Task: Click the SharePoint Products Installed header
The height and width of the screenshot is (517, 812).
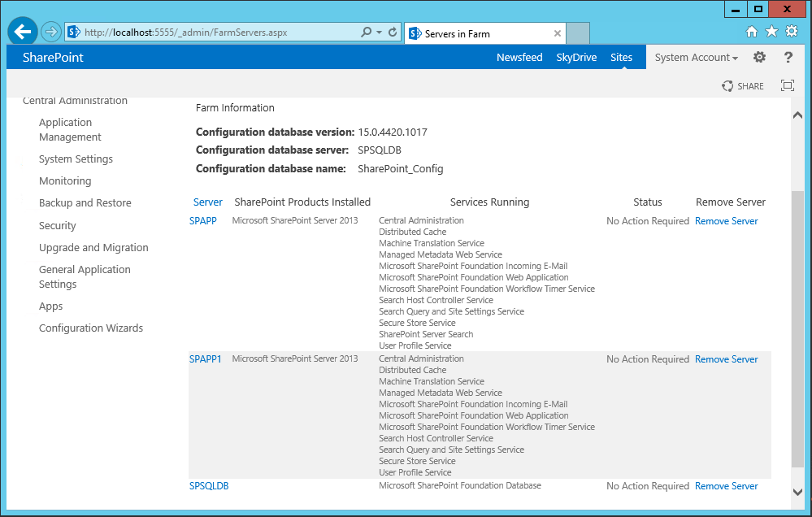Action: coord(302,202)
